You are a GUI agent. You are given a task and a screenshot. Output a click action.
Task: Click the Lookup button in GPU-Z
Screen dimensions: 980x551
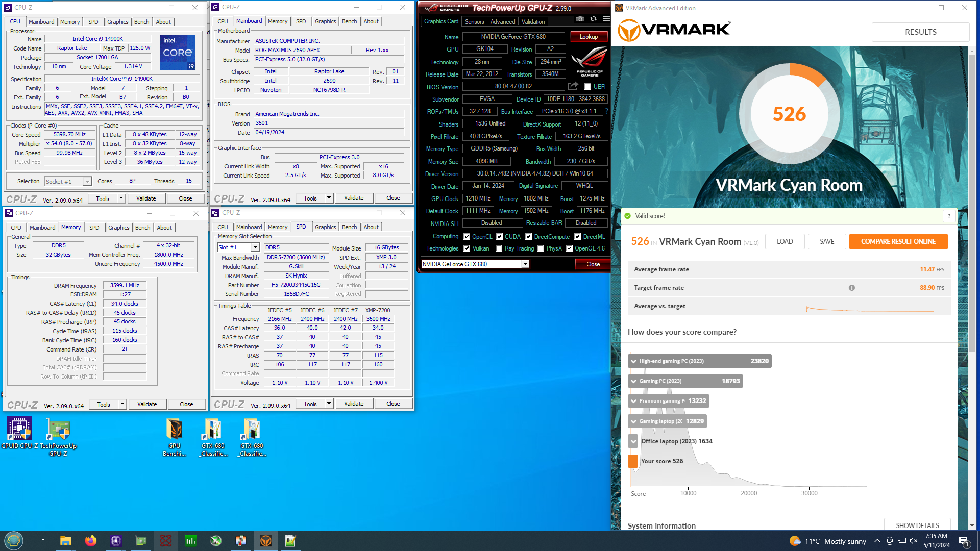click(589, 37)
